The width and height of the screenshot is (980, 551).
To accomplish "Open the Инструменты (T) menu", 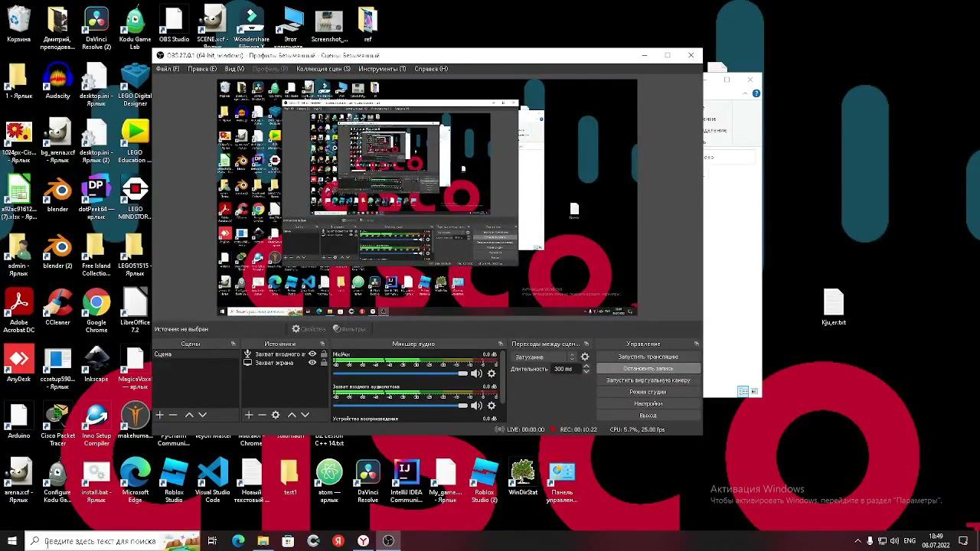I will [x=382, y=69].
